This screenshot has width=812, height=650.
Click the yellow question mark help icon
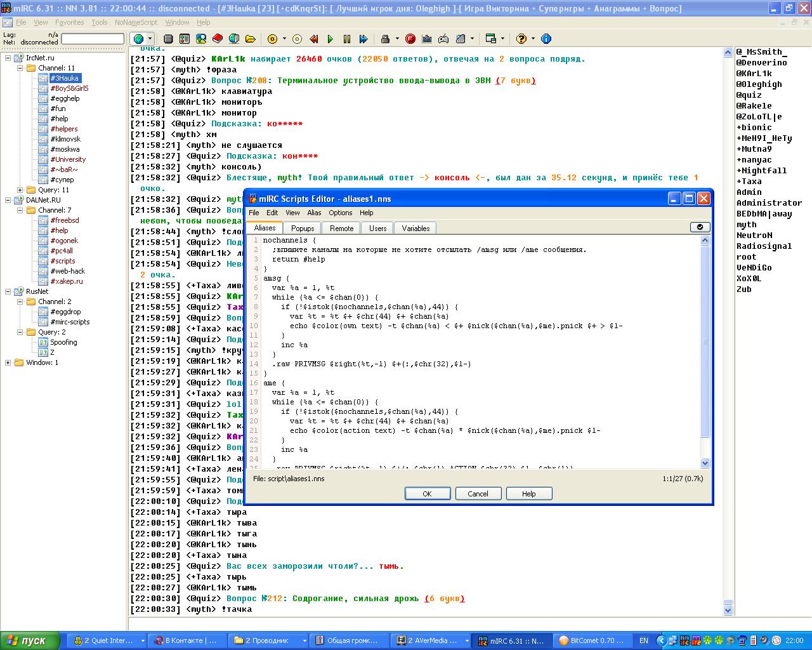pos(521,39)
